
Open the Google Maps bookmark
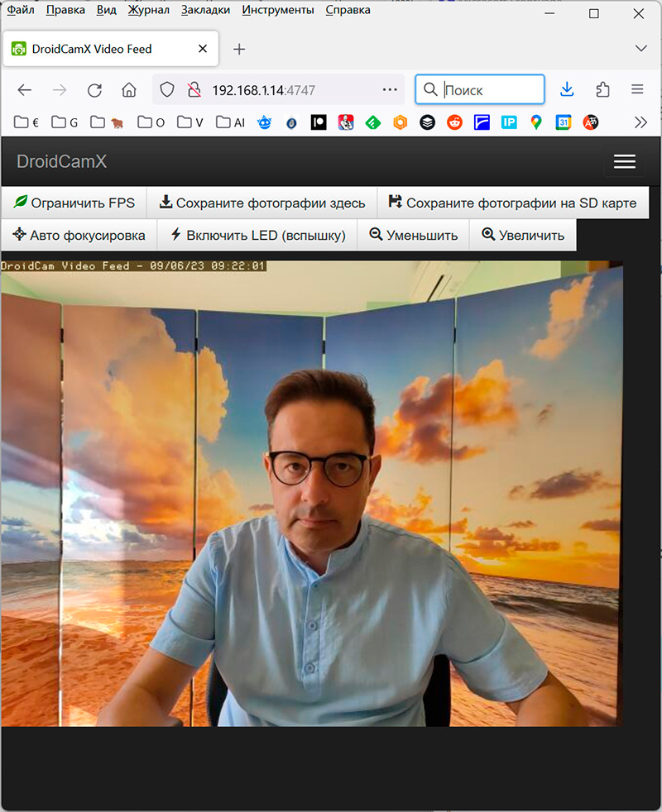click(x=536, y=122)
